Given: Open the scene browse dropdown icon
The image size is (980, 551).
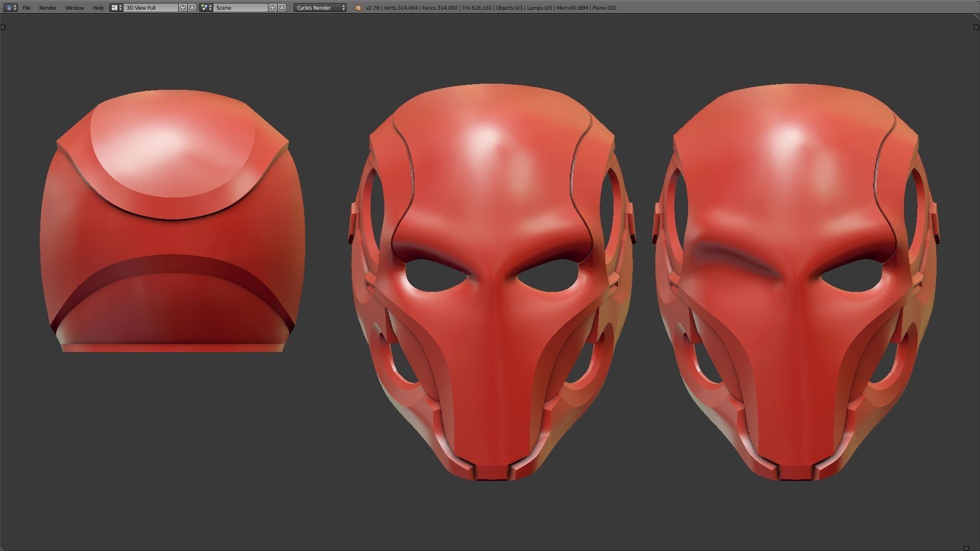Looking at the screenshot, I should click(x=206, y=8).
